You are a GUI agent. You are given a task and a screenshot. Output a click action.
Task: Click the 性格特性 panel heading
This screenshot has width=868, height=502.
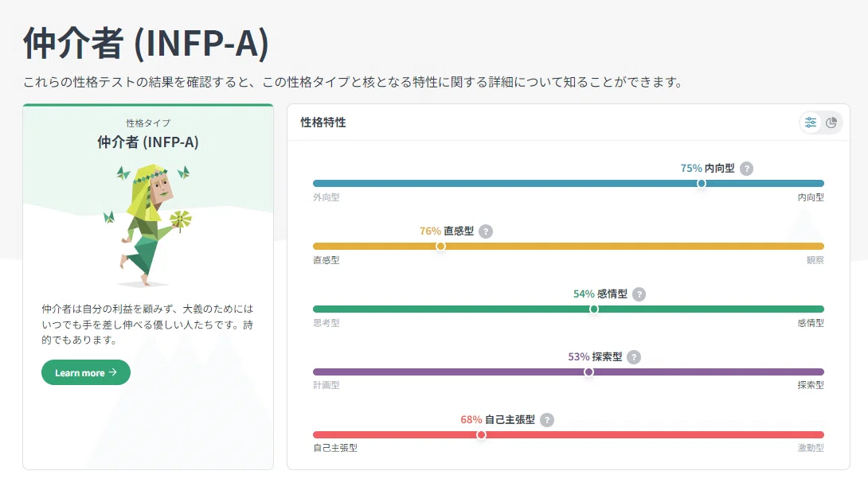coord(323,123)
